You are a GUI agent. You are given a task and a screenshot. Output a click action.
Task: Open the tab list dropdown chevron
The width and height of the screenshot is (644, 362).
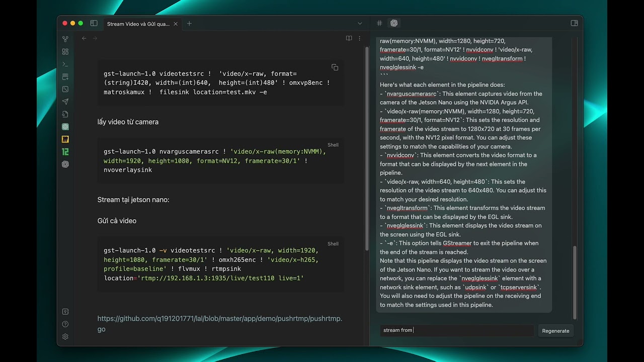pyautogui.click(x=360, y=24)
